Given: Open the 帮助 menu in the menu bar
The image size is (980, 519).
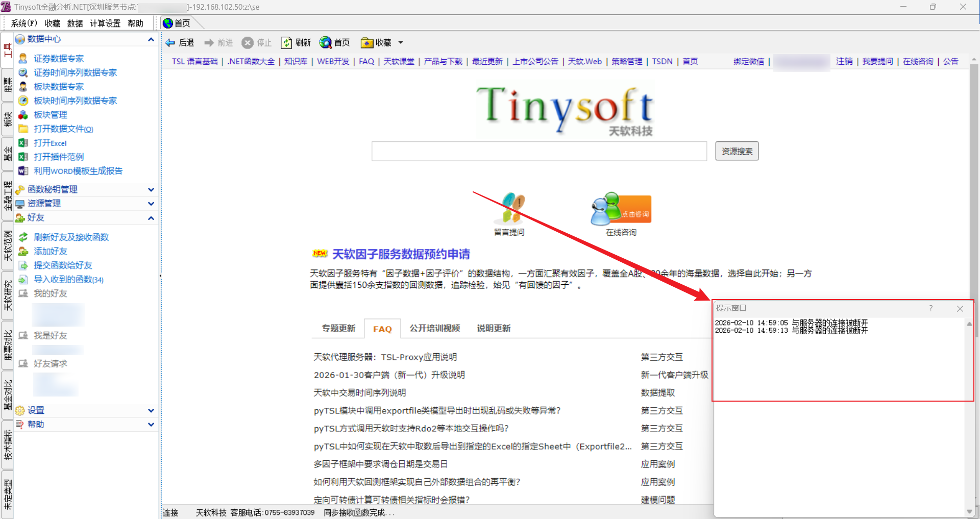Looking at the screenshot, I should click(135, 23).
